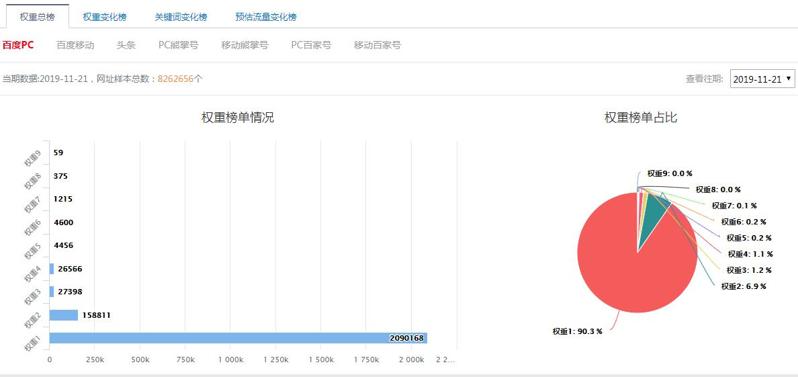
Task: Select the PC熊掌号 category
Action: (x=178, y=45)
